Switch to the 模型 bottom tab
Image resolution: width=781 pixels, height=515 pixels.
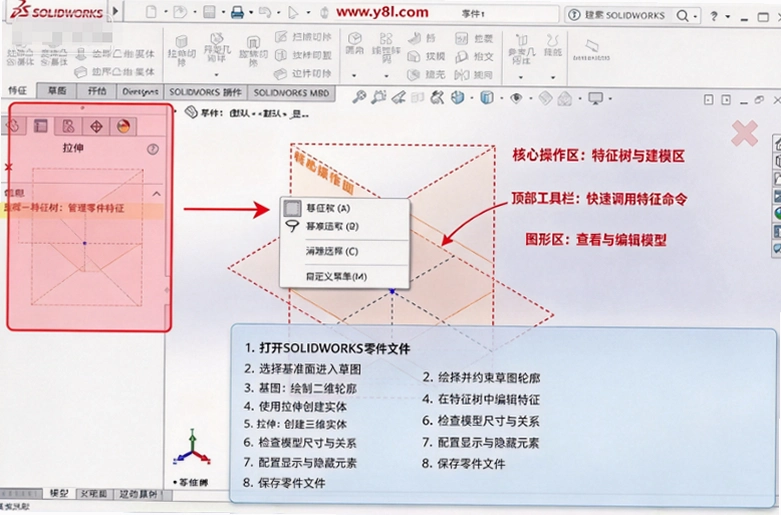click(x=59, y=493)
